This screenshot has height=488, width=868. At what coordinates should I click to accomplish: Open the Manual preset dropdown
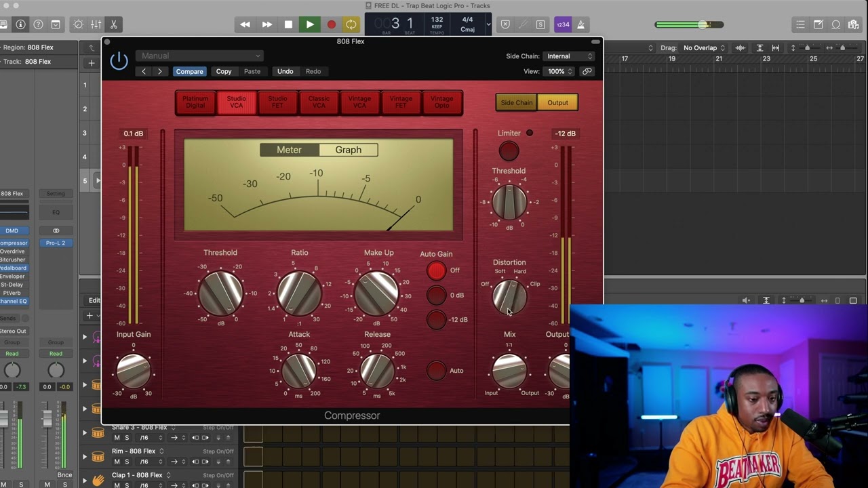tap(199, 56)
